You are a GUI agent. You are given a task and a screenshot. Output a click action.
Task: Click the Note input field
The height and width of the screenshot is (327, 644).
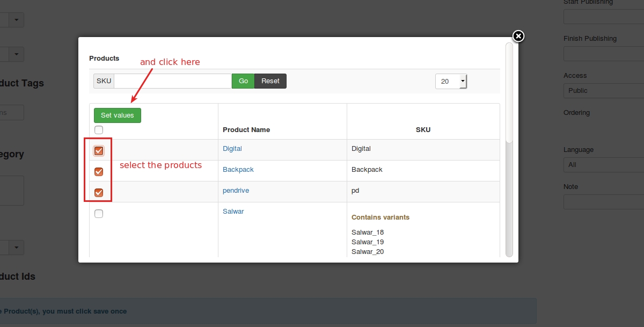coord(604,202)
